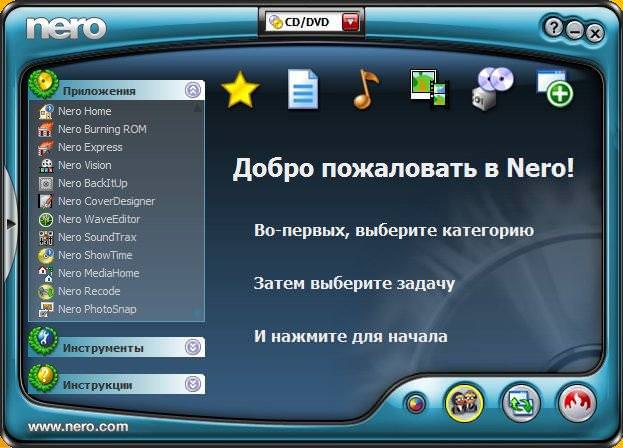623x448 pixels.
Task: Open the Favorites star category
Action: (240, 90)
